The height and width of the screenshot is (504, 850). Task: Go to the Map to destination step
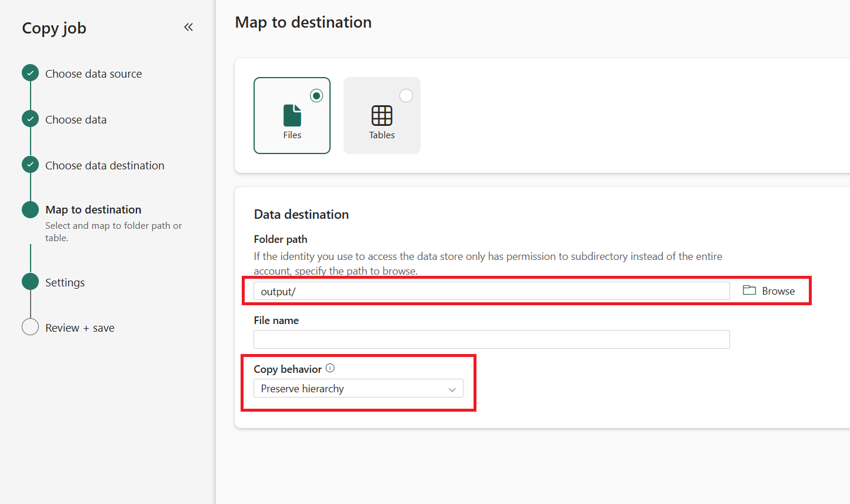(x=94, y=210)
